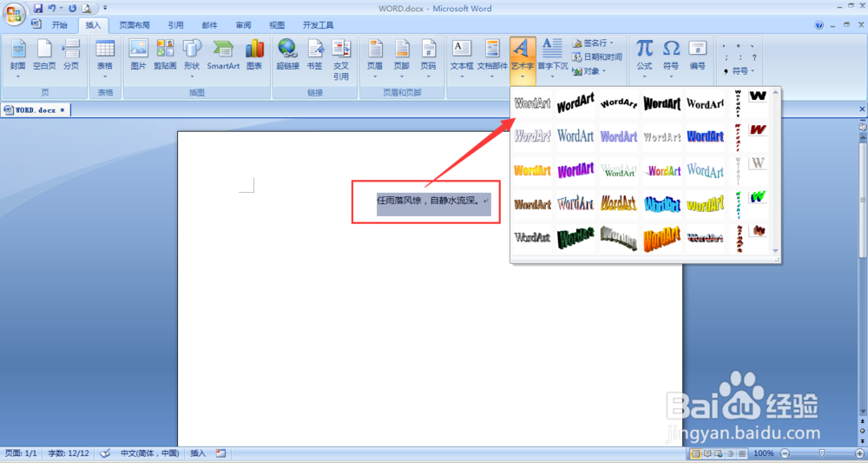Open Drop Cap (首字下沉) menu
This screenshot has width=868, height=463.
click(552, 60)
